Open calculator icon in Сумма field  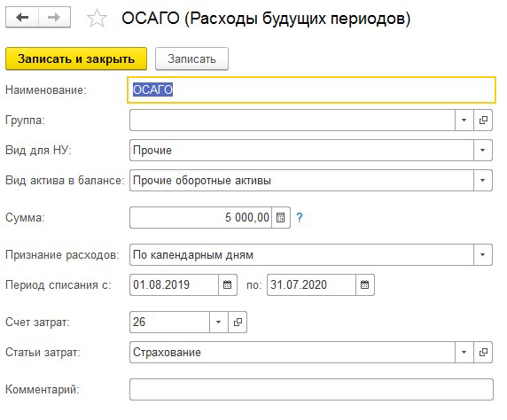click(281, 218)
